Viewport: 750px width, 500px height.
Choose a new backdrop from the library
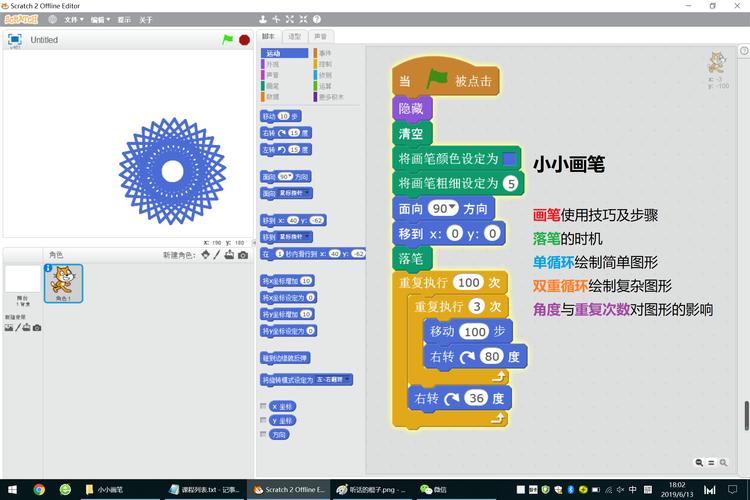coord(9,328)
